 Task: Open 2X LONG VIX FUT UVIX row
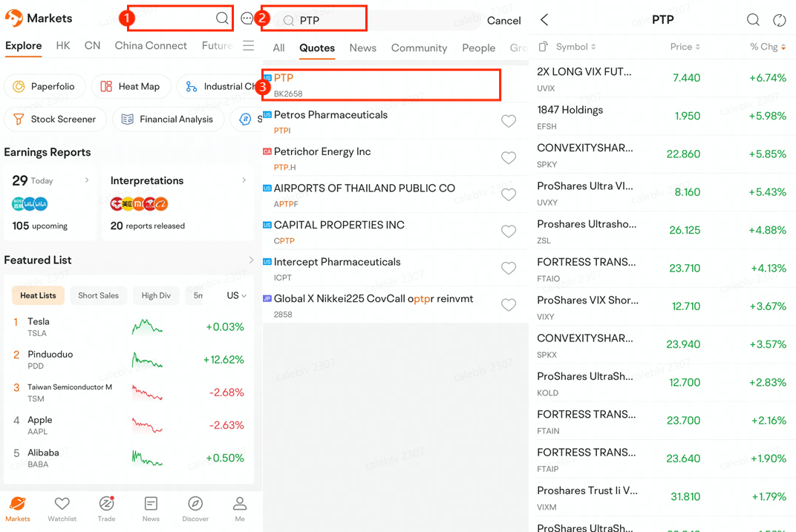tap(662, 79)
